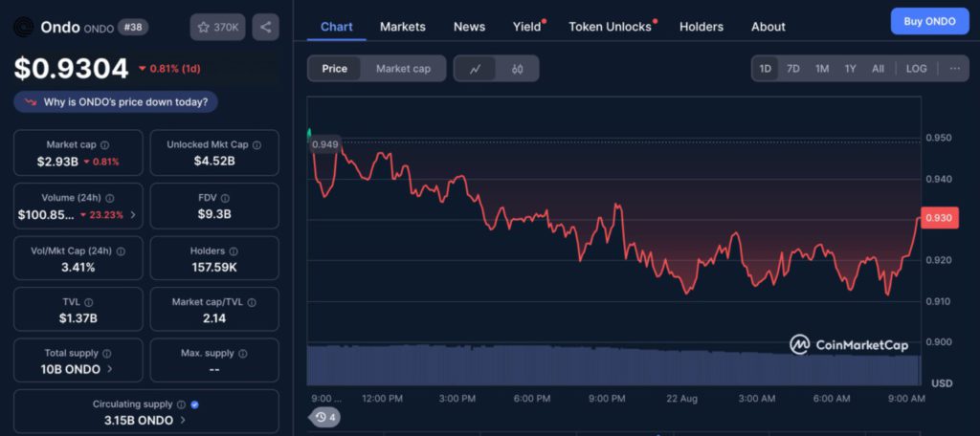Switch to candlestick chart icon

point(517,69)
